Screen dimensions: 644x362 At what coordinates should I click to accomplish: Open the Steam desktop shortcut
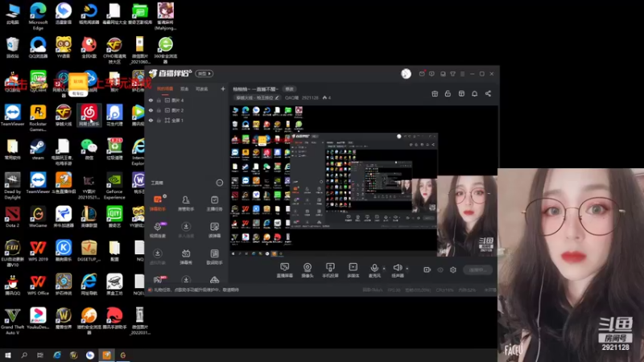tap(38, 150)
